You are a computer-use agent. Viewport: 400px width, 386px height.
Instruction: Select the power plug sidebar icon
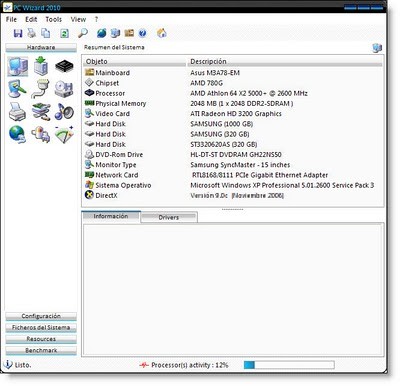[41, 135]
